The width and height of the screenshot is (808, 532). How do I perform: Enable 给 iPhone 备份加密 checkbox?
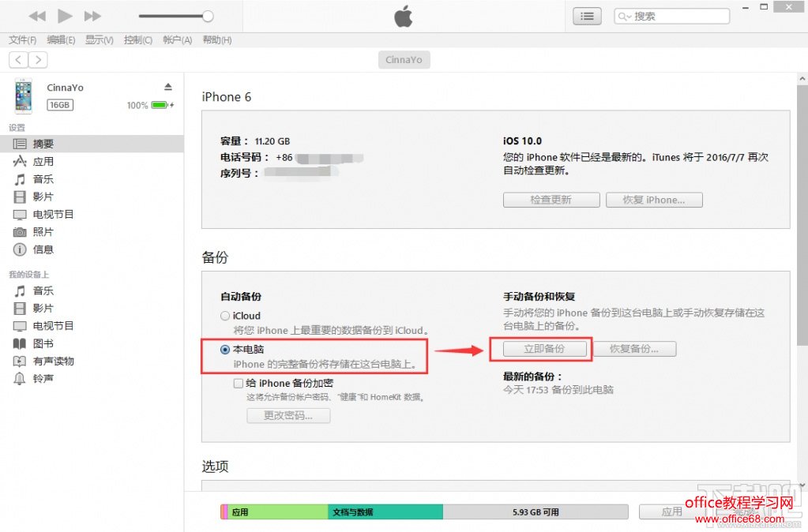238,383
